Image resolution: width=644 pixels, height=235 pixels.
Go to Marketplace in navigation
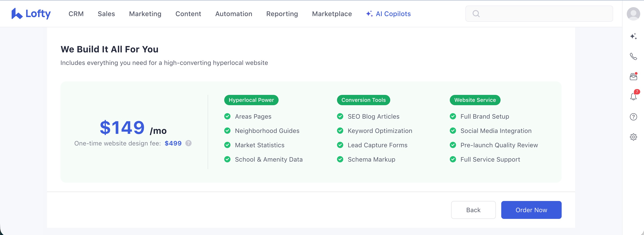pyautogui.click(x=332, y=14)
